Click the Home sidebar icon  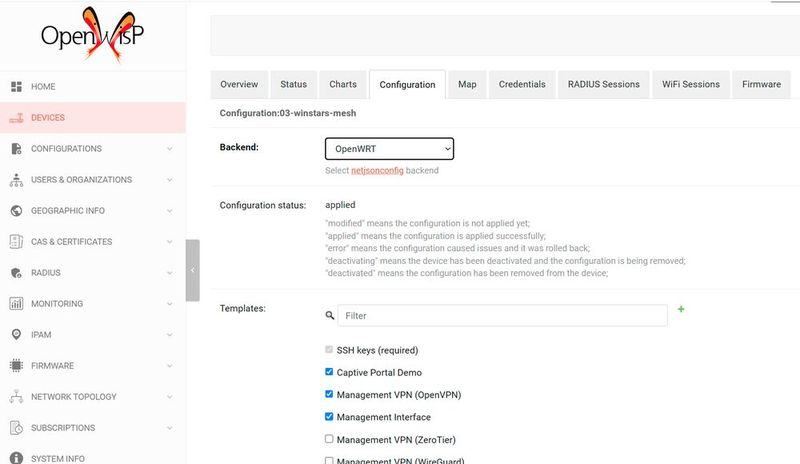click(x=16, y=87)
